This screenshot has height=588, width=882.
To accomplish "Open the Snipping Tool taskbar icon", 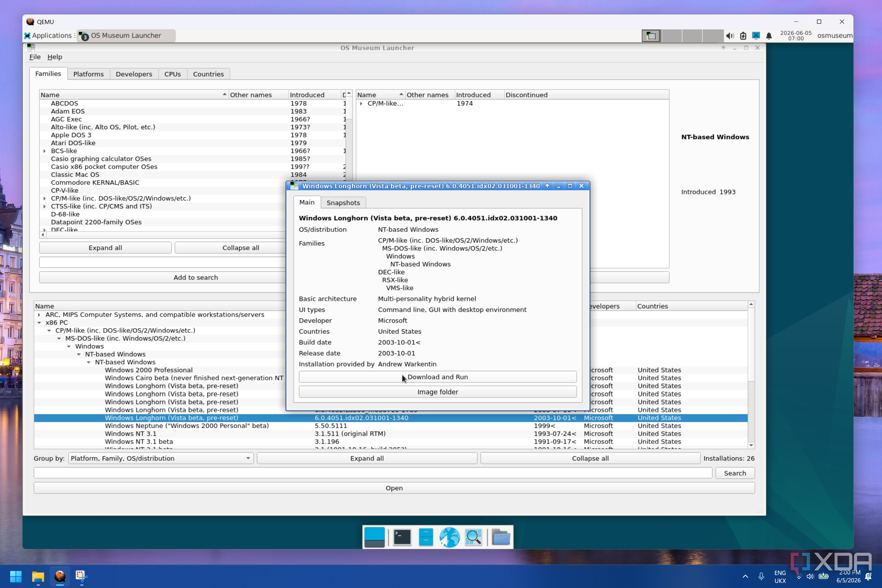I will click(82, 576).
